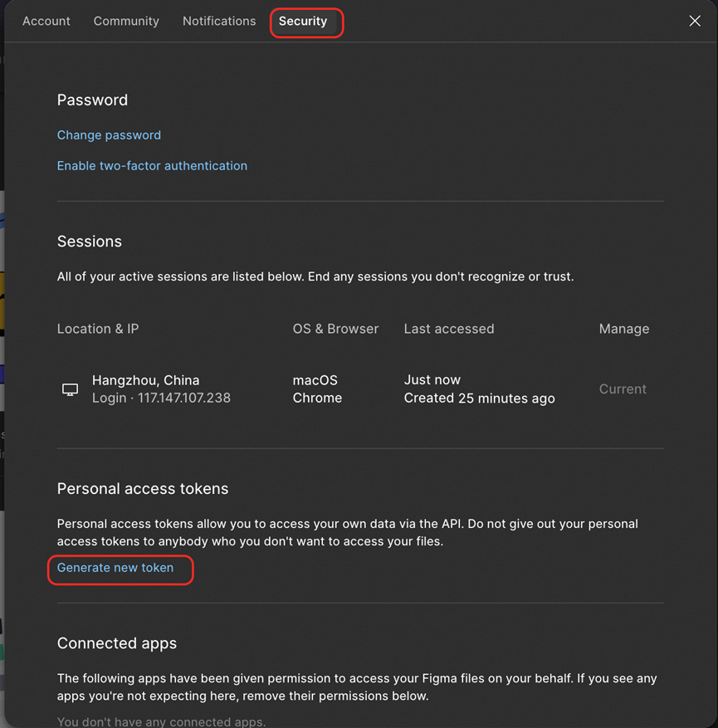Image resolution: width=718 pixels, height=728 pixels.
Task: Generate a new personal access token
Action: point(115,568)
